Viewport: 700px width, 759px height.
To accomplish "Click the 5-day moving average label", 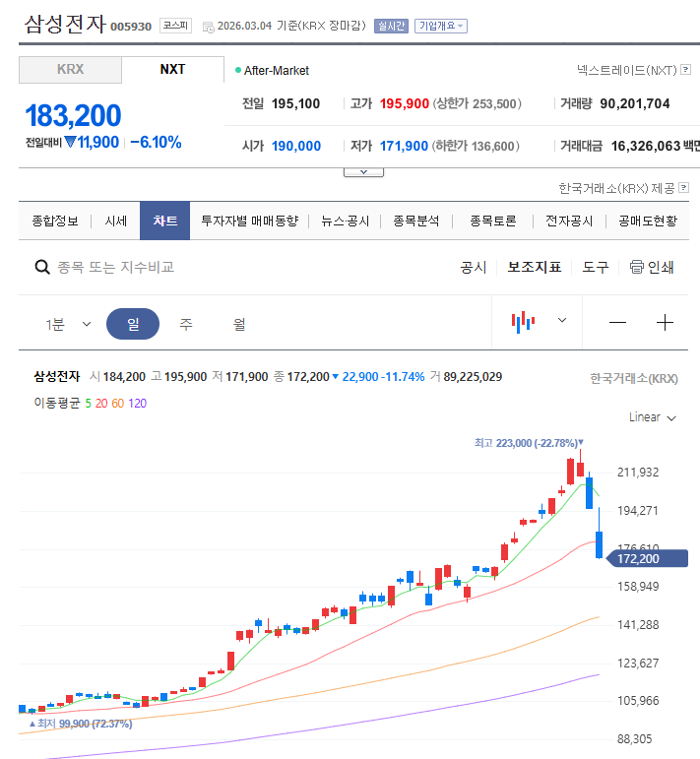I will click(88, 404).
